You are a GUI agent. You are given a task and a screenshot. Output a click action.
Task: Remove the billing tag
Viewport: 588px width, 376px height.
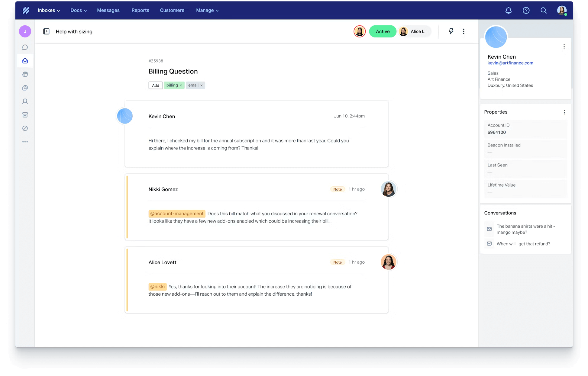181,85
